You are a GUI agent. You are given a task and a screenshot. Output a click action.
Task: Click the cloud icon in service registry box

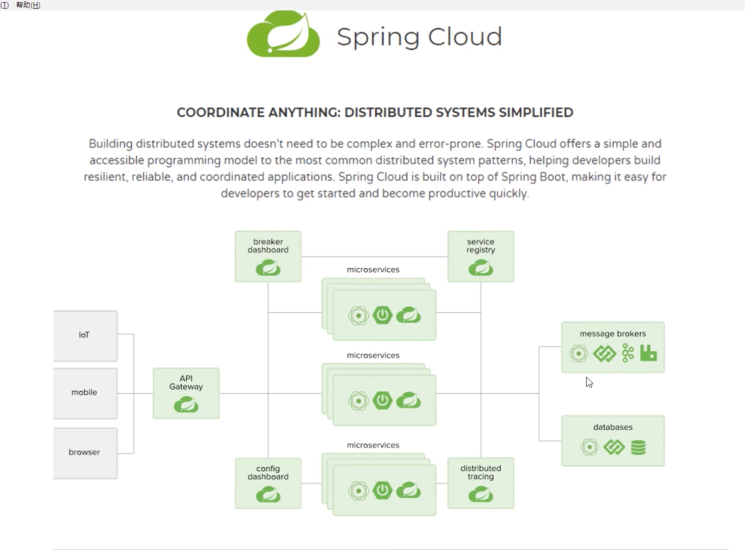coord(480,268)
